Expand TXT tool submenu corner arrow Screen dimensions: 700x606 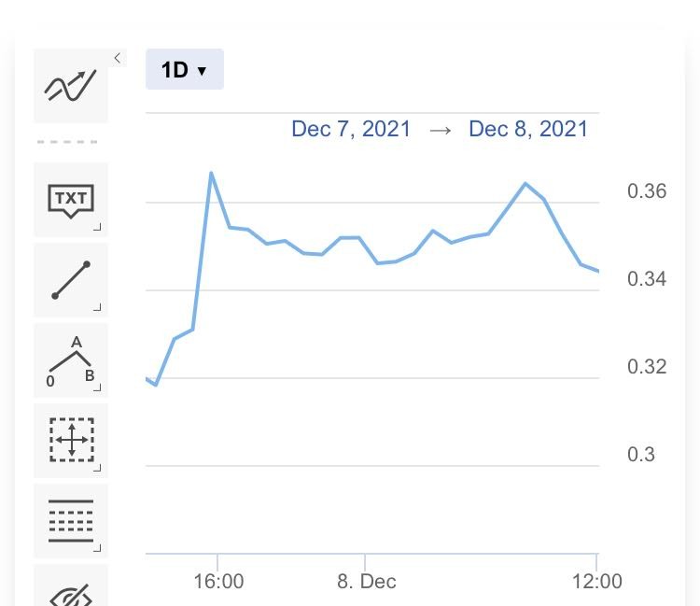click(97, 227)
